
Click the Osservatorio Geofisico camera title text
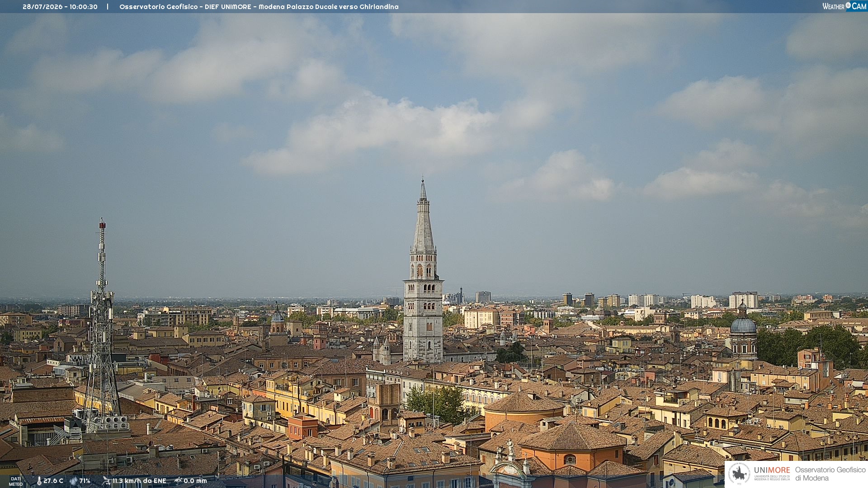[x=259, y=7]
